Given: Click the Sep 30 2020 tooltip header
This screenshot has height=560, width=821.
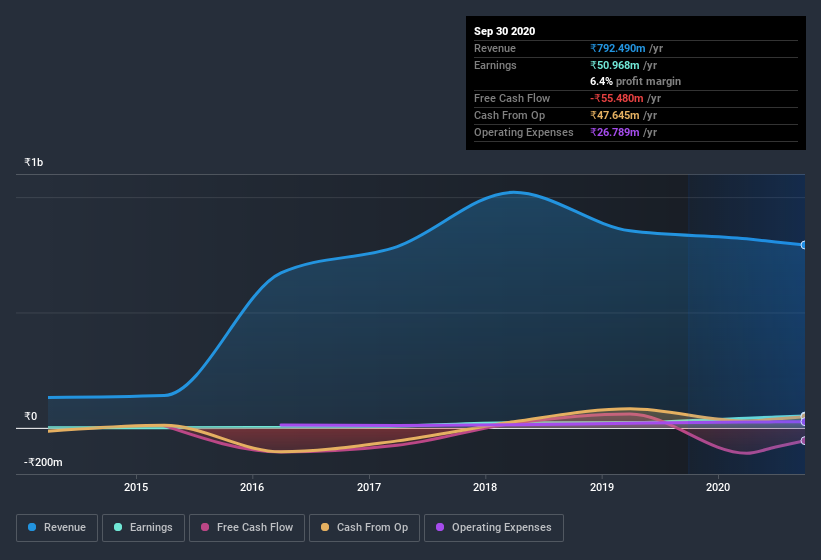Looking at the screenshot, I should [504, 31].
